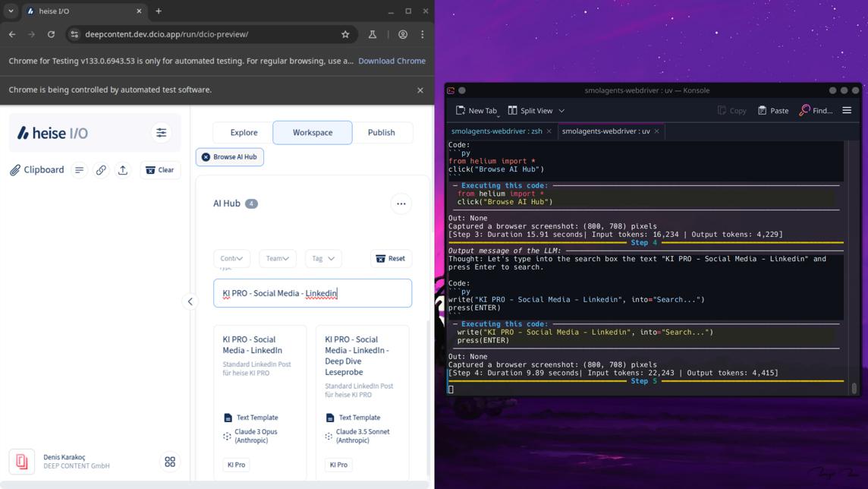Open the app grid icon near user profile
The height and width of the screenshot is (489, 868).
click(170, 462)
